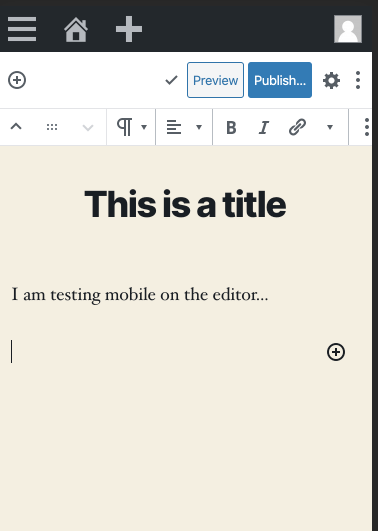Move block down with the chevron
This screenshot has width=378, height=531.
click(x=88, y=127)
